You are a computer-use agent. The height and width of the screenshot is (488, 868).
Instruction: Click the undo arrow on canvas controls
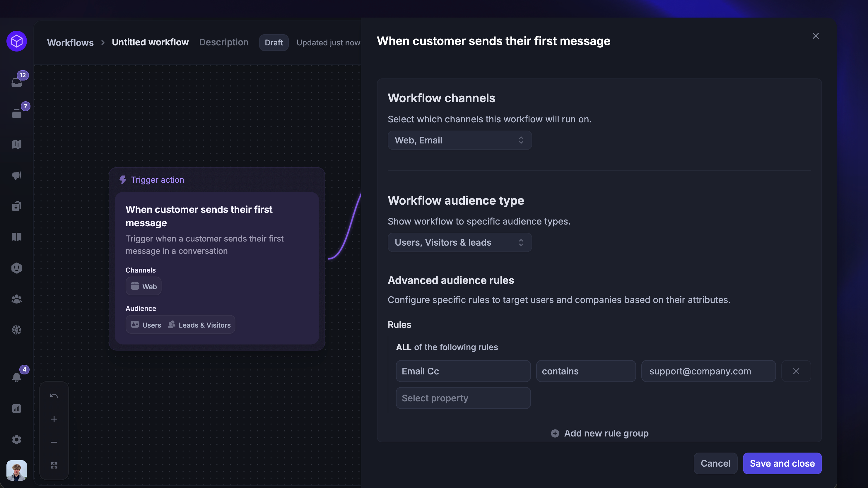pos(54,396)
